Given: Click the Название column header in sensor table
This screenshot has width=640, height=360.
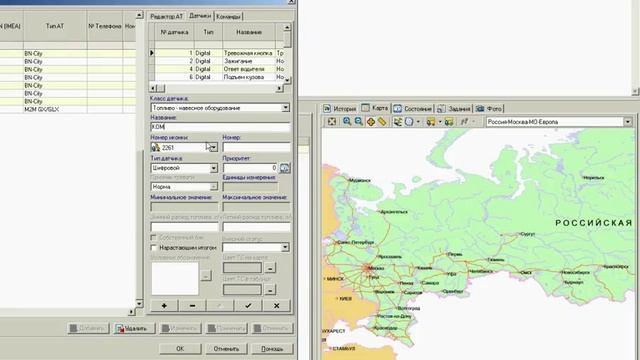Looking at the screenshot, I should click(x=249, y=32).
